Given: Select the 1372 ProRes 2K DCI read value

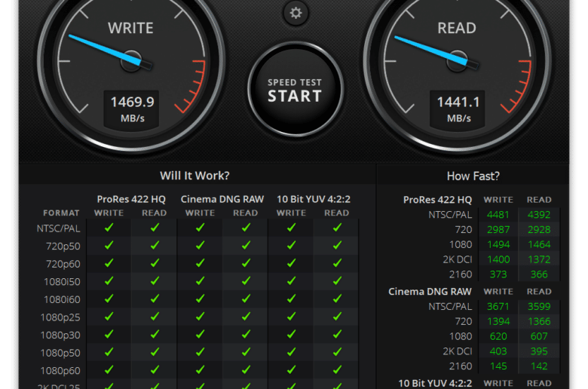Looking at the screenshot, I should click(x=539, y=259).
